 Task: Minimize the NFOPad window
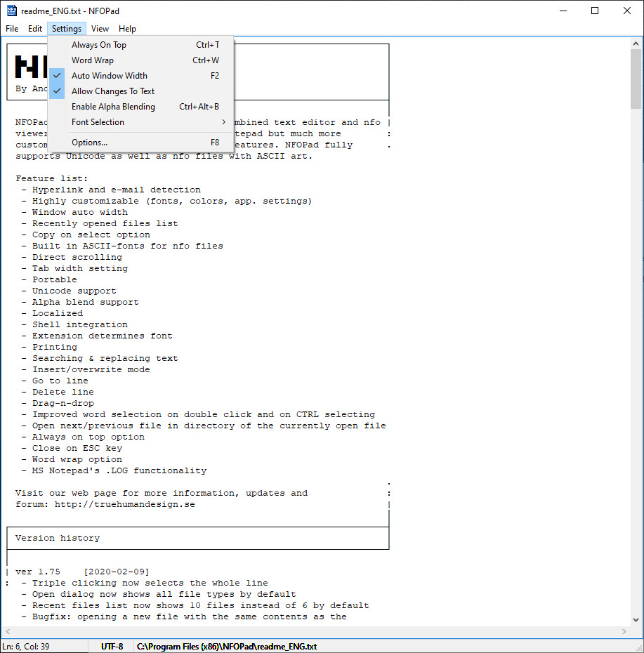pyautogui.click(x=563, y=11)
